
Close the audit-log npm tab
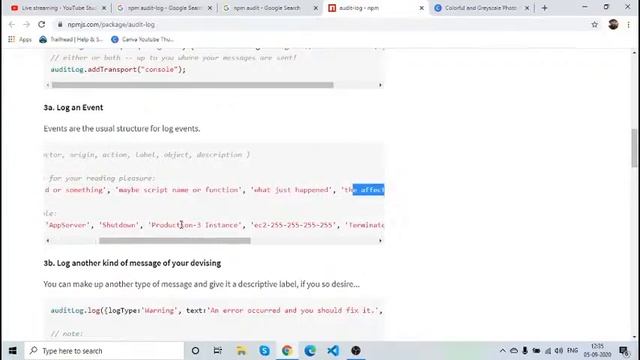[x=422, y=8]
